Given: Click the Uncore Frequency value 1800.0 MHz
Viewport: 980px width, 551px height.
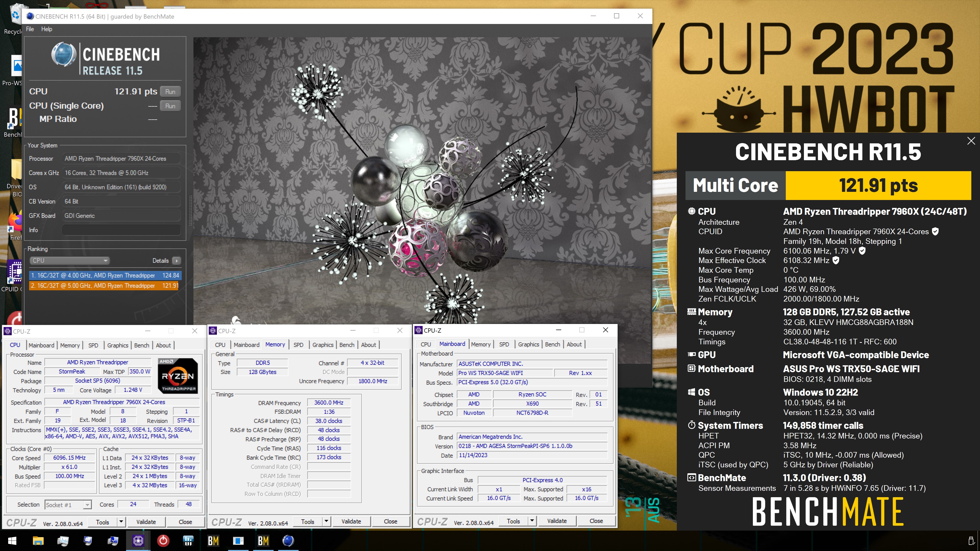Looking at the screenshot, I should (373, 381).
